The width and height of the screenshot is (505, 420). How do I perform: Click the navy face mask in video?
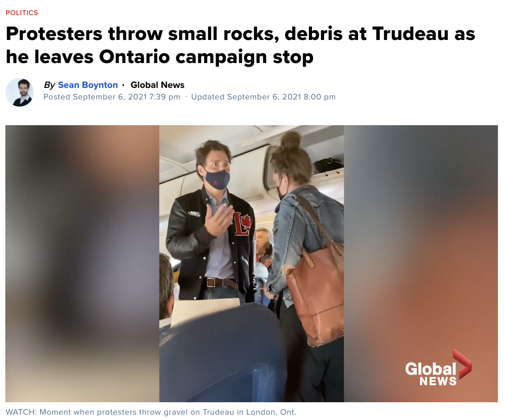[x=217, y=180]
